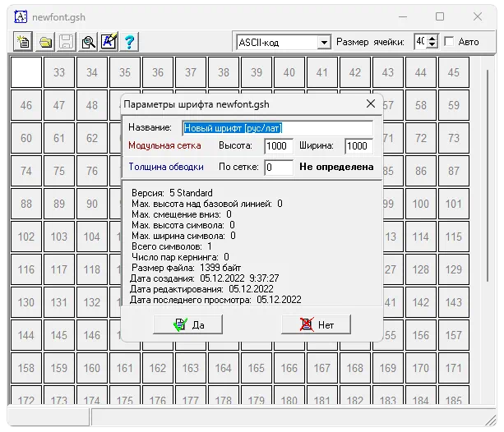Open the font parameters editor icon

[109, 42]
